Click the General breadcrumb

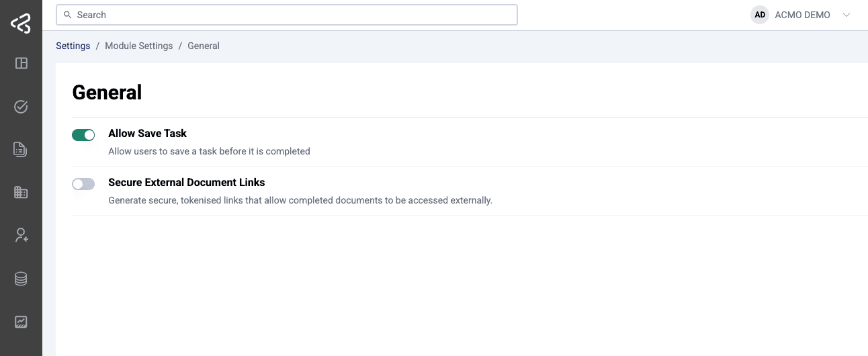(x=204, y=46)
